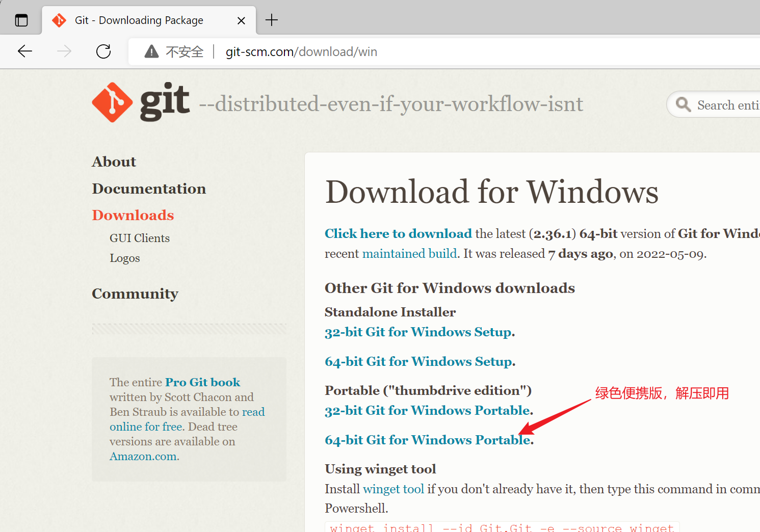This screenshot has height=532, width=760.
Task: Open the About section
Action: (114, 162)
